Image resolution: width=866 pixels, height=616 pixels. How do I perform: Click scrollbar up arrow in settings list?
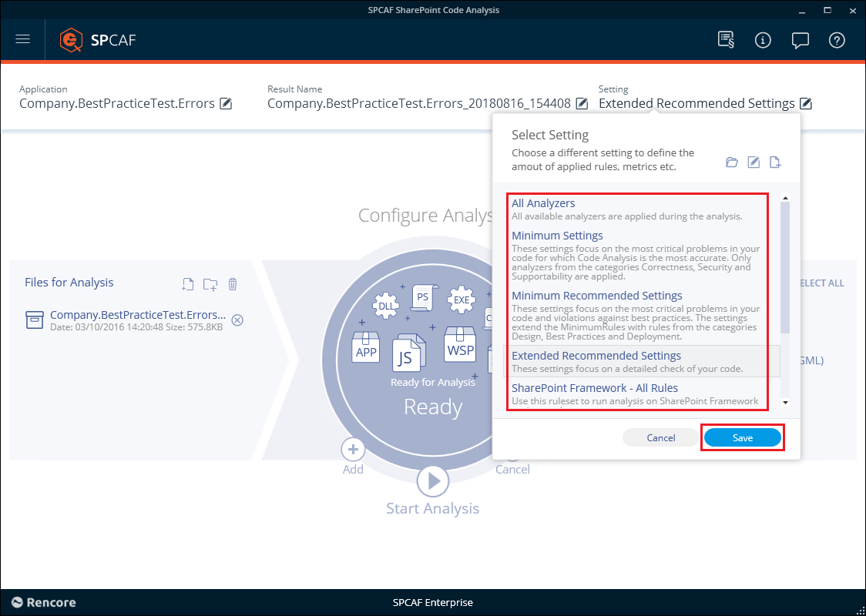[785, 198]
